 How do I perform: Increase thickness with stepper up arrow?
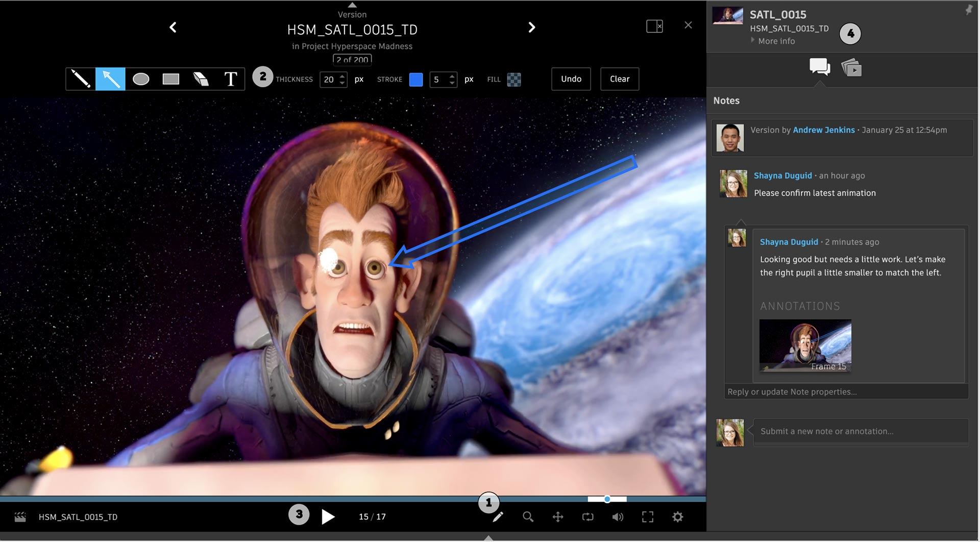[342, 76]
